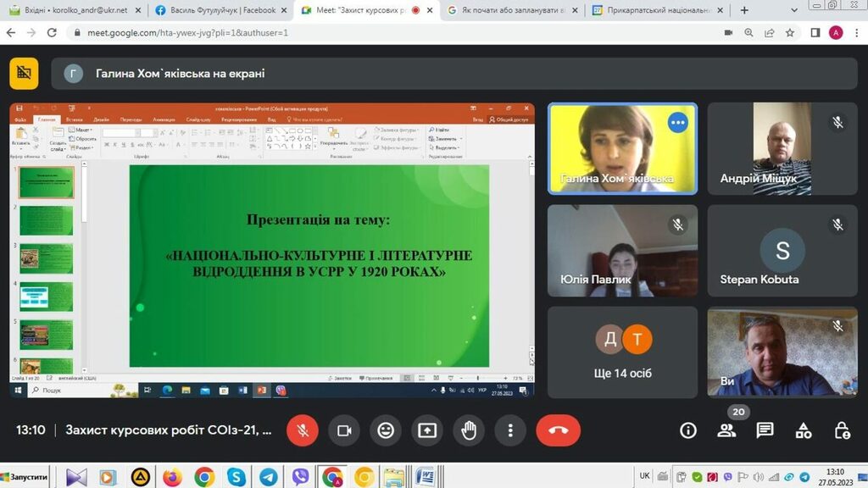Open Telegram from the taskbar
This screenshot has height=488, width=868.
tap(268, 477)
